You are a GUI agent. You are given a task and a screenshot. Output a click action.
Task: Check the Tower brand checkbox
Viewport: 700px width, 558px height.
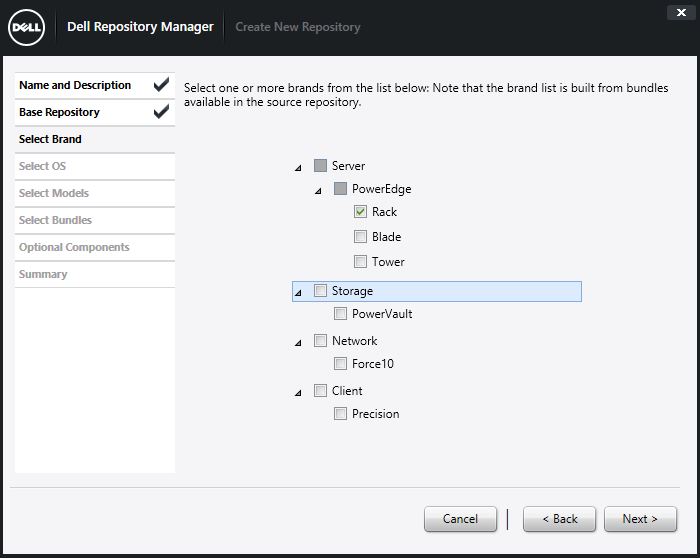tap(361, 262)
